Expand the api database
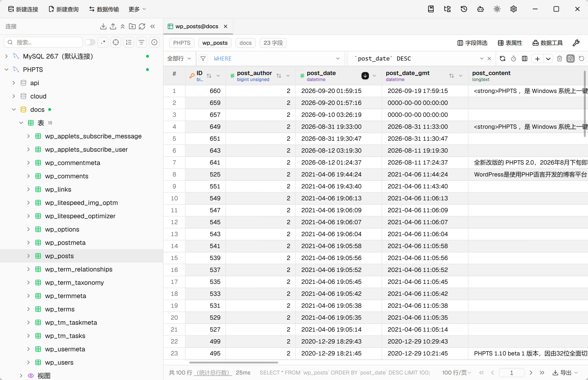This screenshot has width=588, height=380. [x=14, y=83]
